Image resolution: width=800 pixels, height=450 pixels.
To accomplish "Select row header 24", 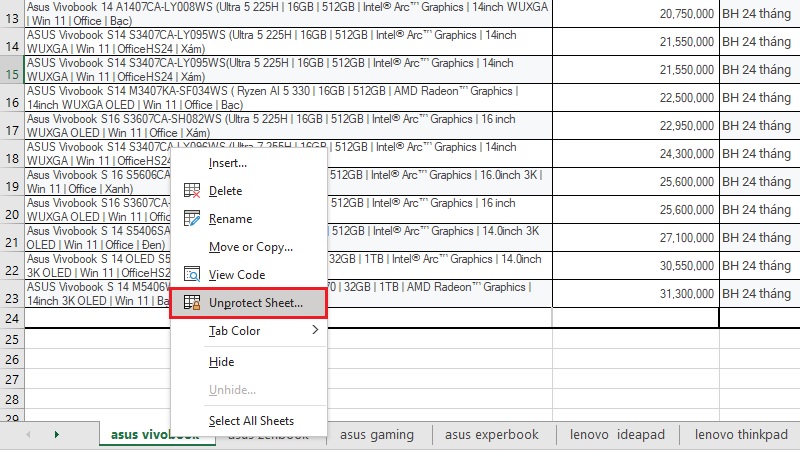I will (12, 318).
